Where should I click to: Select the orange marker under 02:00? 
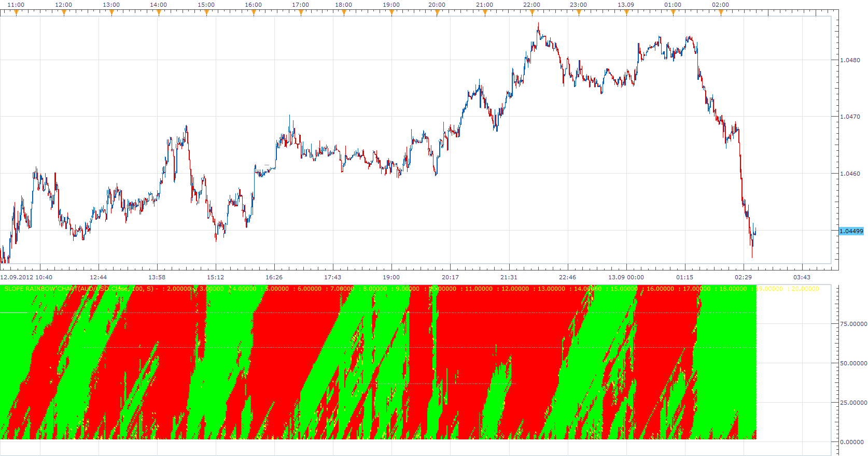721,13
